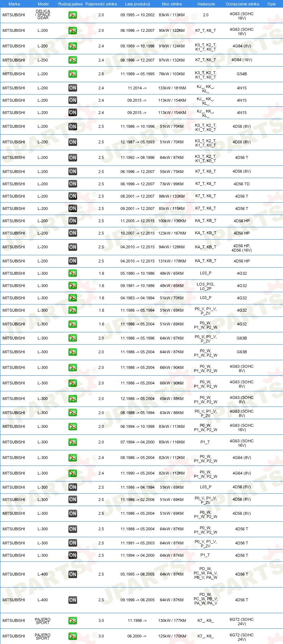Click the ON icon in the L-400 05.1995 -> 06.2005 row
The image size is (283, 644).
[73, 574]
